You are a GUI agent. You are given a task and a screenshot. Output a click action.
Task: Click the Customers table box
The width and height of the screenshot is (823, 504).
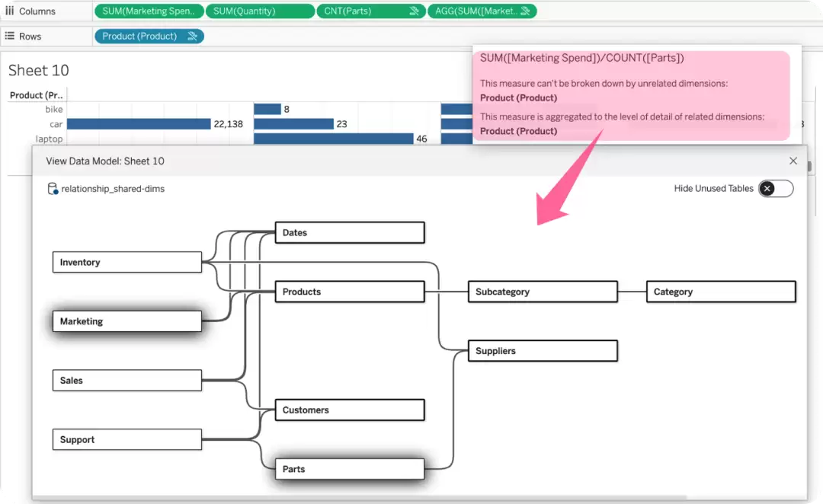(350, 410)
